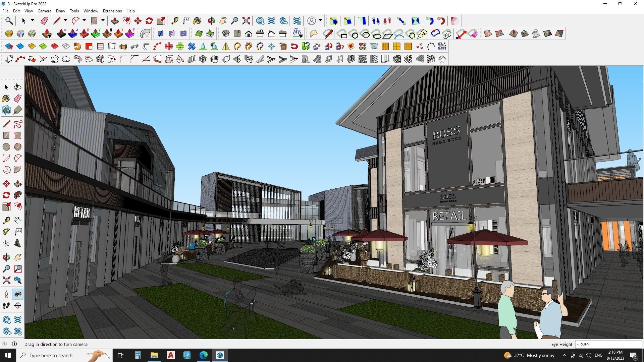Screen dimensions: 644x362
Task: Open the Draw menu
Action: 60,11
